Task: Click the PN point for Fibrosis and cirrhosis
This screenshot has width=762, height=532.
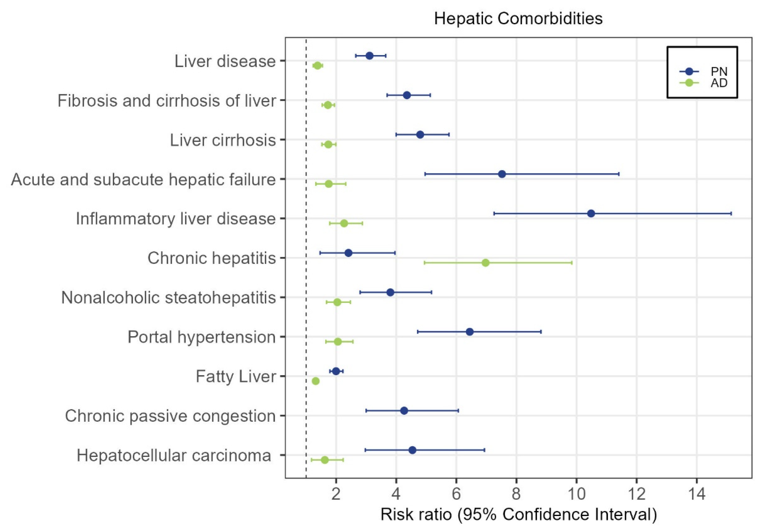Action: 407,95
